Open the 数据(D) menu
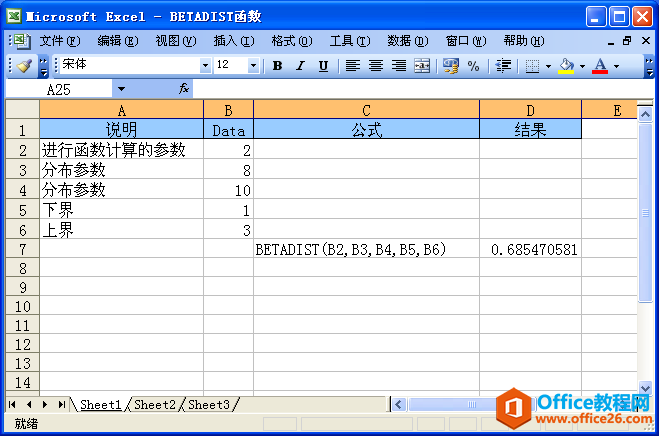The height and width of the screenshot is (436, 659). click(408, 41)
